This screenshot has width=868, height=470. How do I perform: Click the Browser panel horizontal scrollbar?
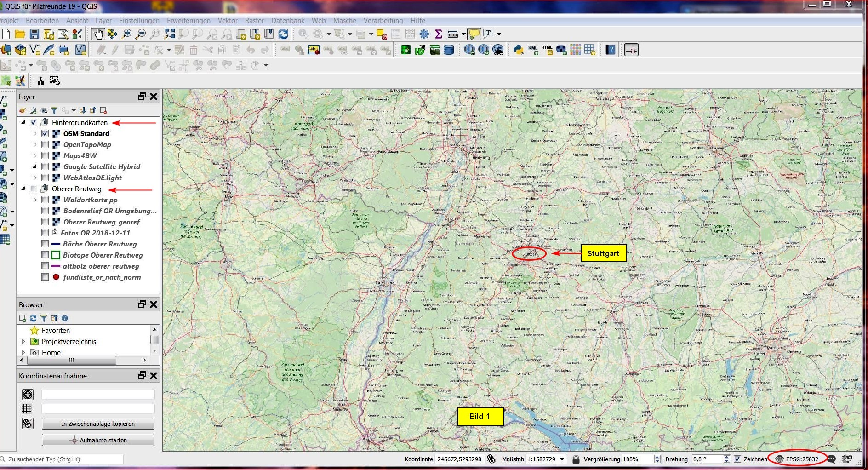coord(71,360)
